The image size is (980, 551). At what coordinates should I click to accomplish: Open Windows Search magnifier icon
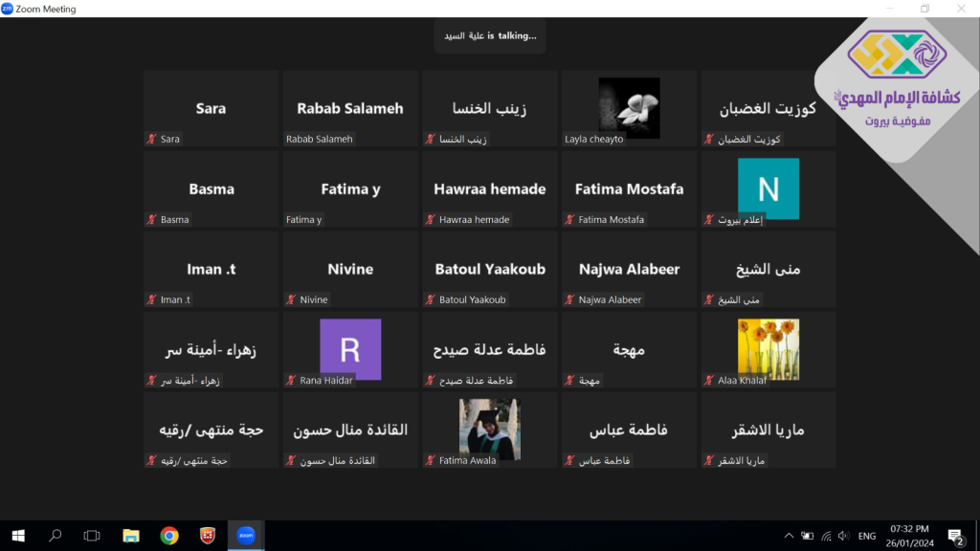55,536
